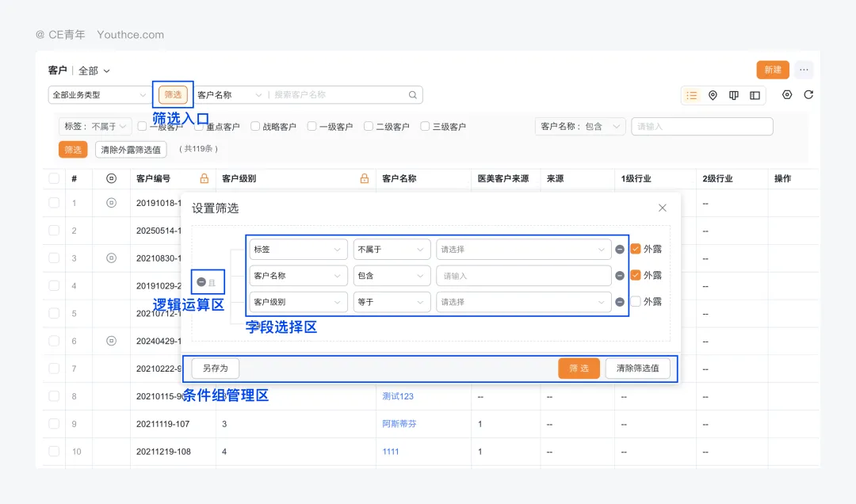856x504 pixels.
Task: Uncheck the first 外露 checkbox
Action: tap(635, 248)
